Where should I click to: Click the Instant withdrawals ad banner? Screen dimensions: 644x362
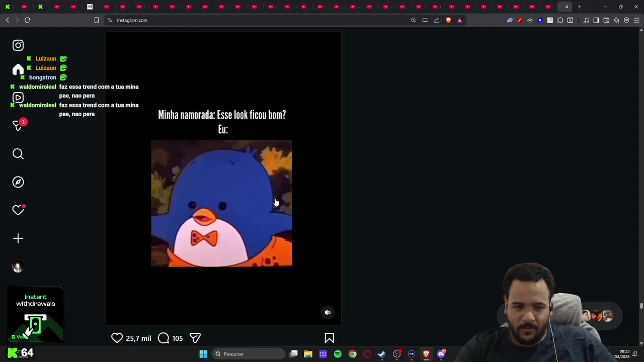(35, 314)
